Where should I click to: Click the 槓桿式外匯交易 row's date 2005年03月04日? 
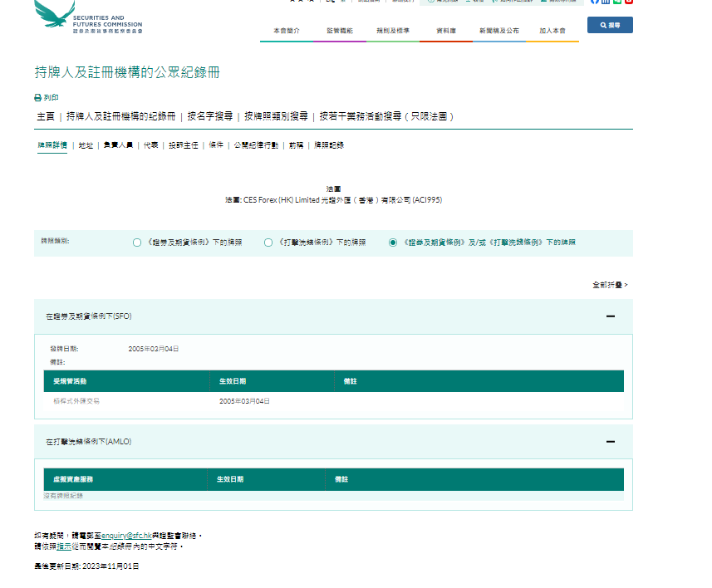coord(244,401)
